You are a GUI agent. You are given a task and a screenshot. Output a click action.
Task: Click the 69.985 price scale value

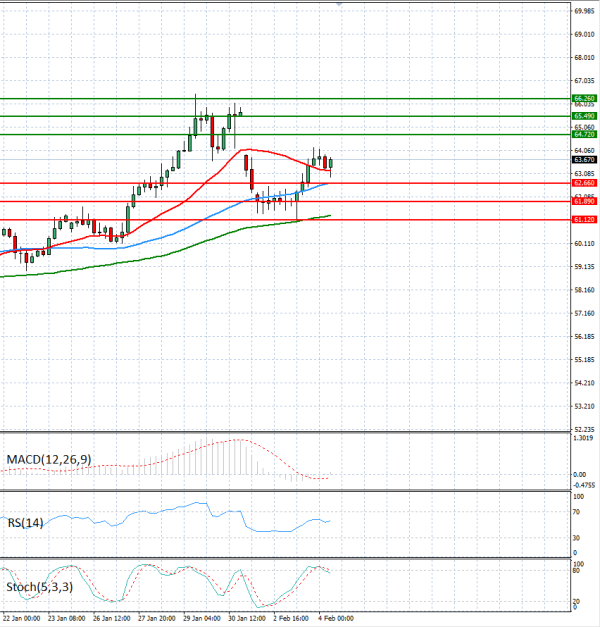pos(584,11)
